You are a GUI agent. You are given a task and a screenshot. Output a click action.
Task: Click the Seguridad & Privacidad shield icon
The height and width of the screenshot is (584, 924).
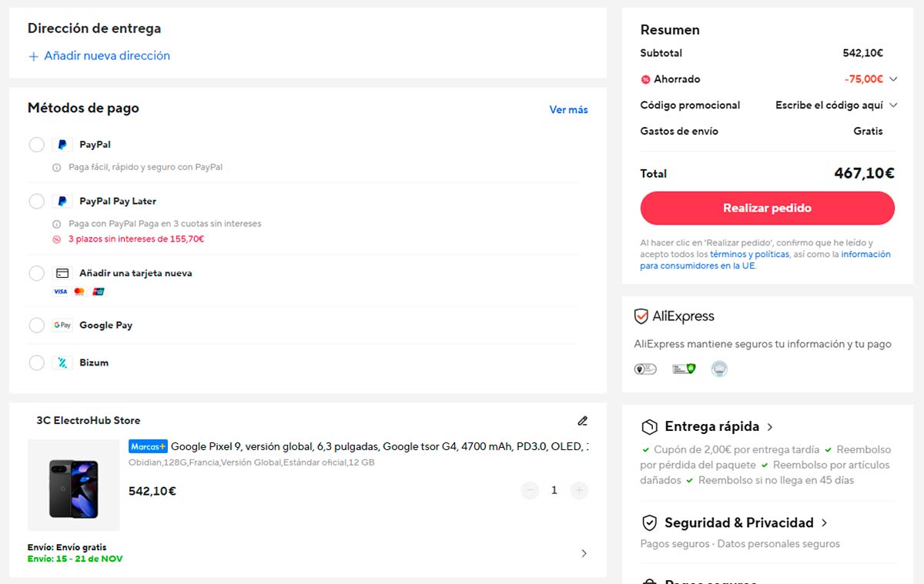pyautogui.click(x=648, y=522)
